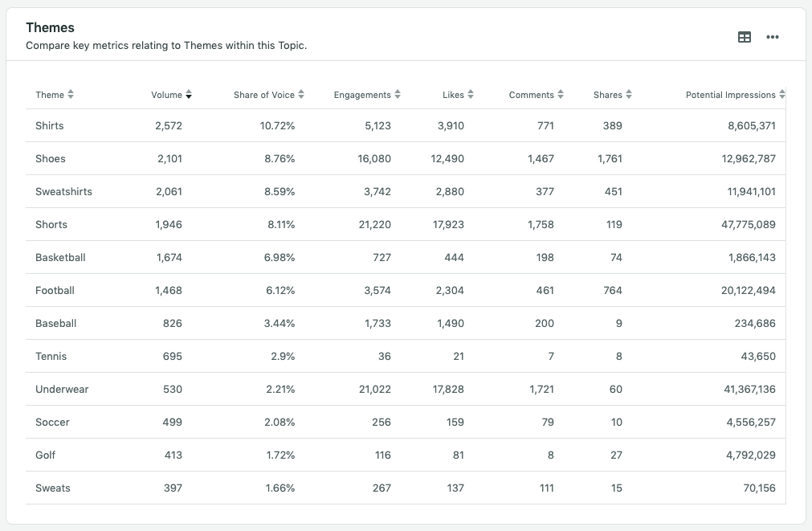Click Underwear potential impressions 41,367,136
The height and width of the screenshot is (531, 812).
pos(749,389)
